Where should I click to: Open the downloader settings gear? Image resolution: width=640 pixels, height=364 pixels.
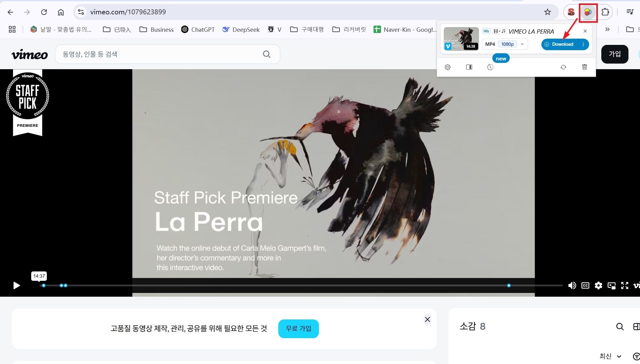[447, 67]
